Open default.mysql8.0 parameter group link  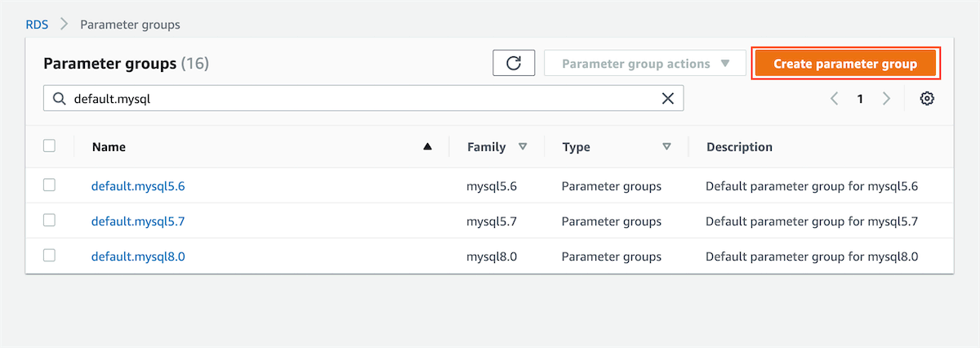point(138,257)
